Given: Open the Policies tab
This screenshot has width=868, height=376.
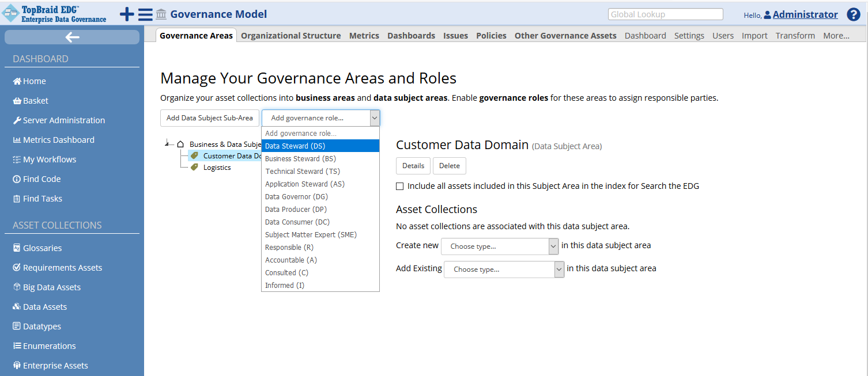Looking at the screenshot, I should pos(491,35).
